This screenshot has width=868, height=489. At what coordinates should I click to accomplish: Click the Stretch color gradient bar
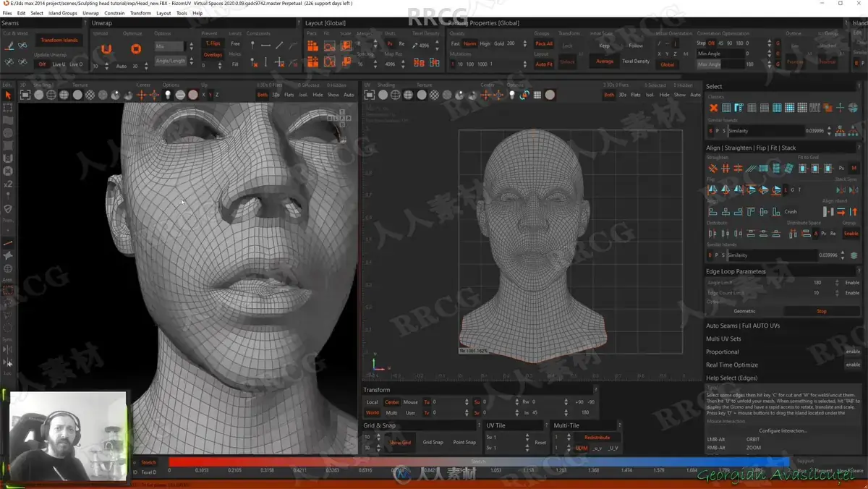click(478, 462)
